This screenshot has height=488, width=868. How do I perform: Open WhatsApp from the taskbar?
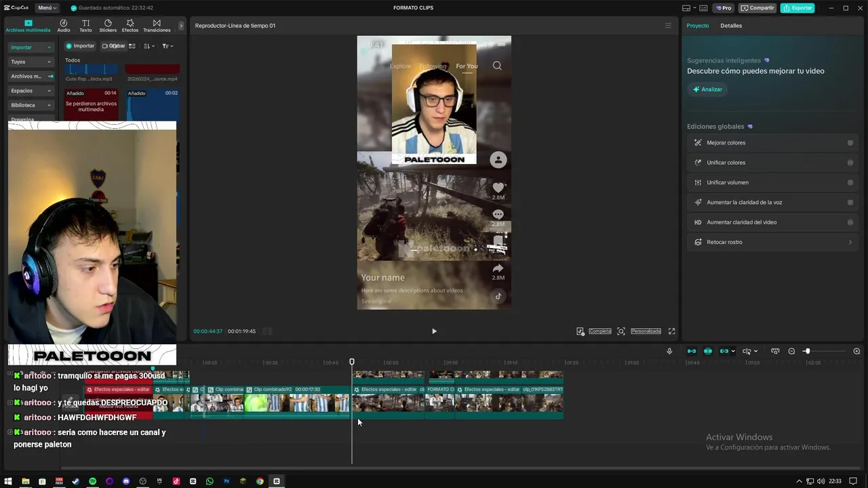210,481
